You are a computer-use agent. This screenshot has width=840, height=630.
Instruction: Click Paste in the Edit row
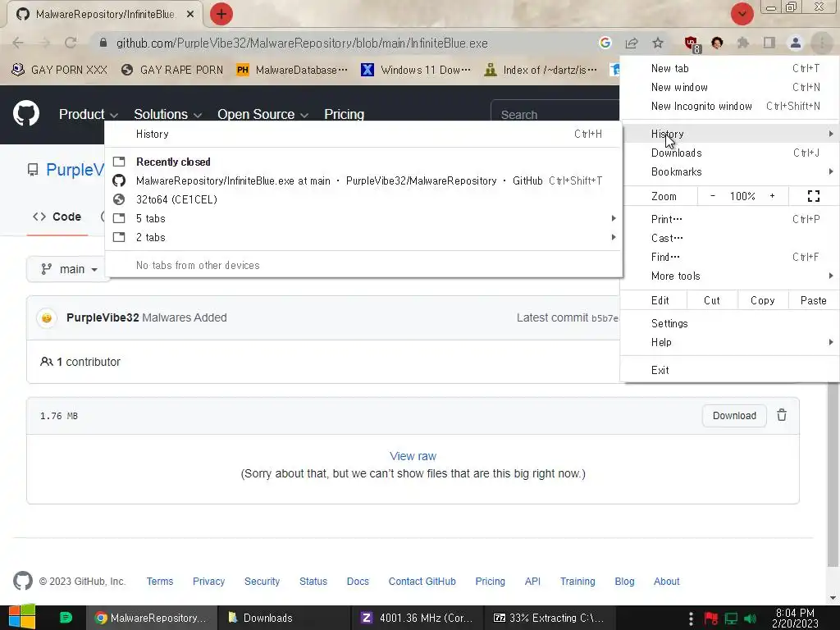(x=813, y=300)
